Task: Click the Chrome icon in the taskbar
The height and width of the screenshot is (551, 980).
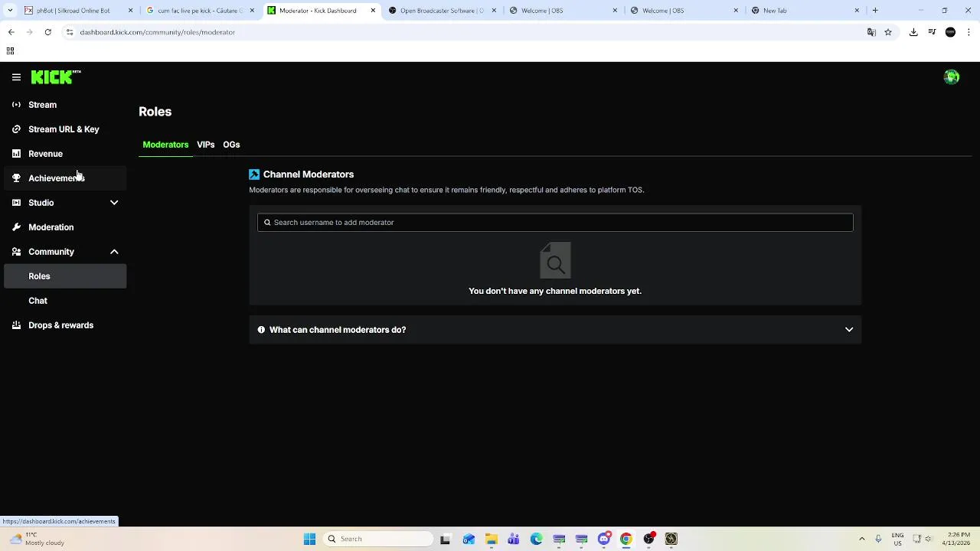Action: click(x=626, y=539)
